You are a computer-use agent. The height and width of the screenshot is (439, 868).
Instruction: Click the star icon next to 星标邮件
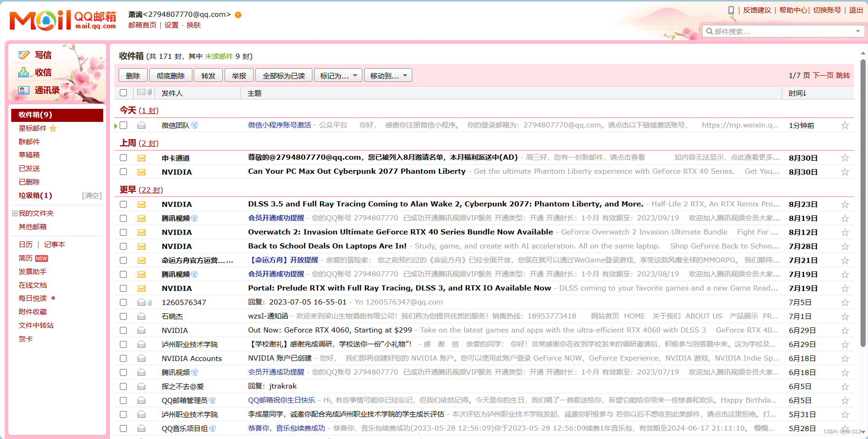tap(53, 128)
